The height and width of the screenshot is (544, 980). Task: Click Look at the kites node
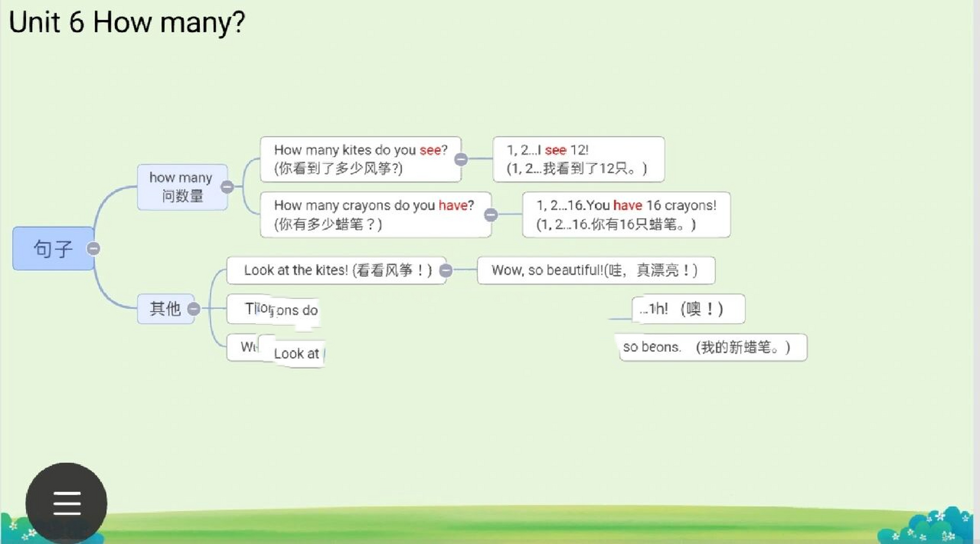coord(335,270)
